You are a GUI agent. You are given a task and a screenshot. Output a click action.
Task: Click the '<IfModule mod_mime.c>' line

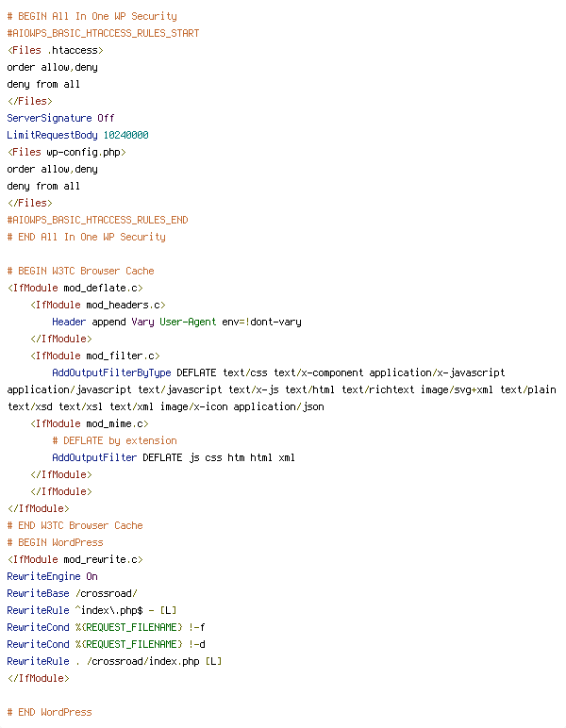tap(90, 424)
